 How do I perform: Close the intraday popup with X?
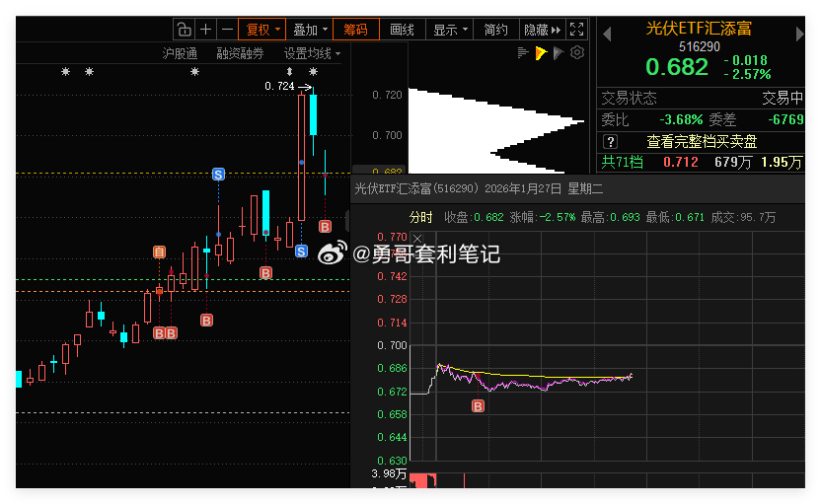point(416,239)
